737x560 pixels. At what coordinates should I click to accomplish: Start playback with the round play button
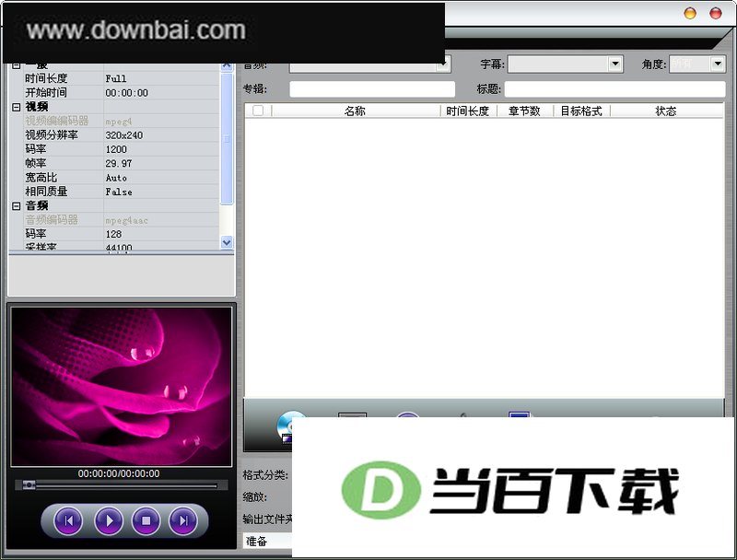point(109,520)
